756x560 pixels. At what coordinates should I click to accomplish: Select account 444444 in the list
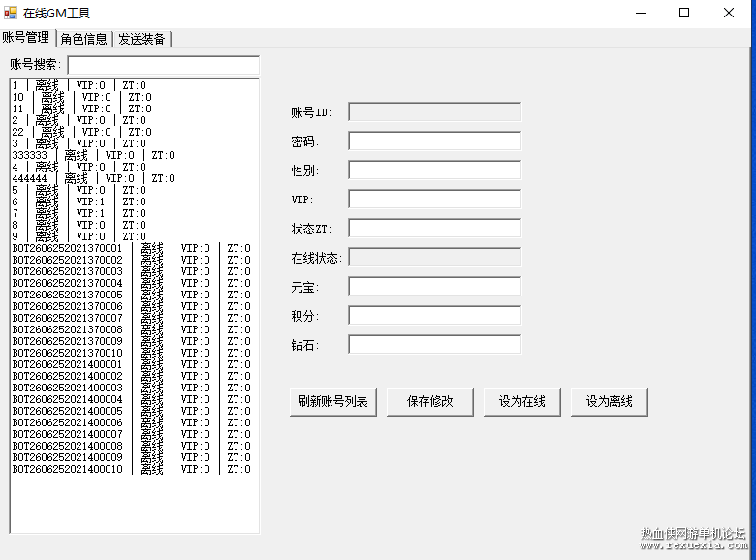tap(134, 178)
